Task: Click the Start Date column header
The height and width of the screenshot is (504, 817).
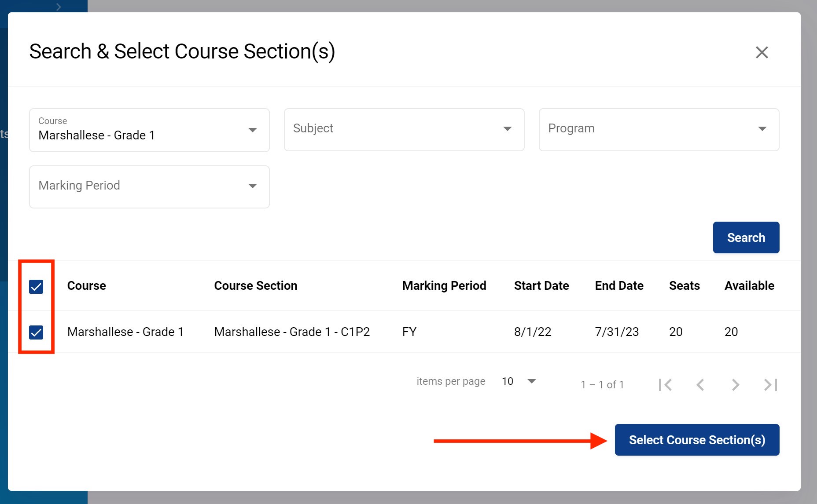Action: pyautogui.click(x=541, y=286)
